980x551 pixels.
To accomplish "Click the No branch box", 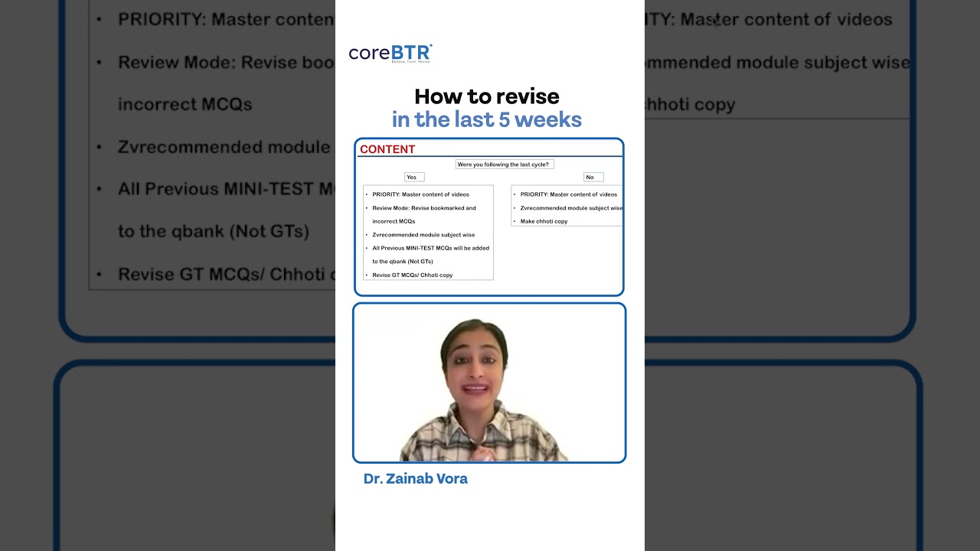I will 593,177.
